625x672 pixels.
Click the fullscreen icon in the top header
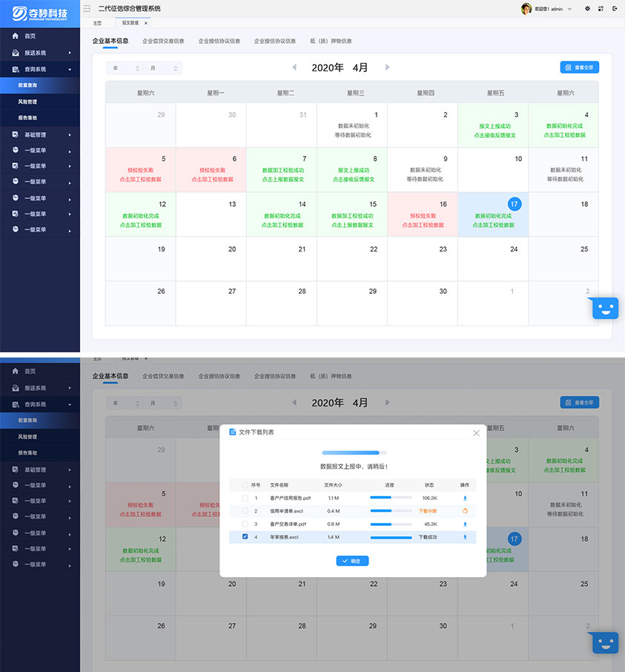pos(601,9)
